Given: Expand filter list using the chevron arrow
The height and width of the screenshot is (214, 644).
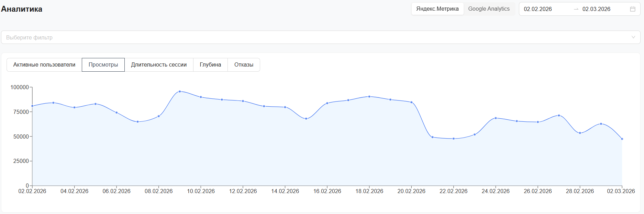Looking at the screenshot, I should 633,37.
